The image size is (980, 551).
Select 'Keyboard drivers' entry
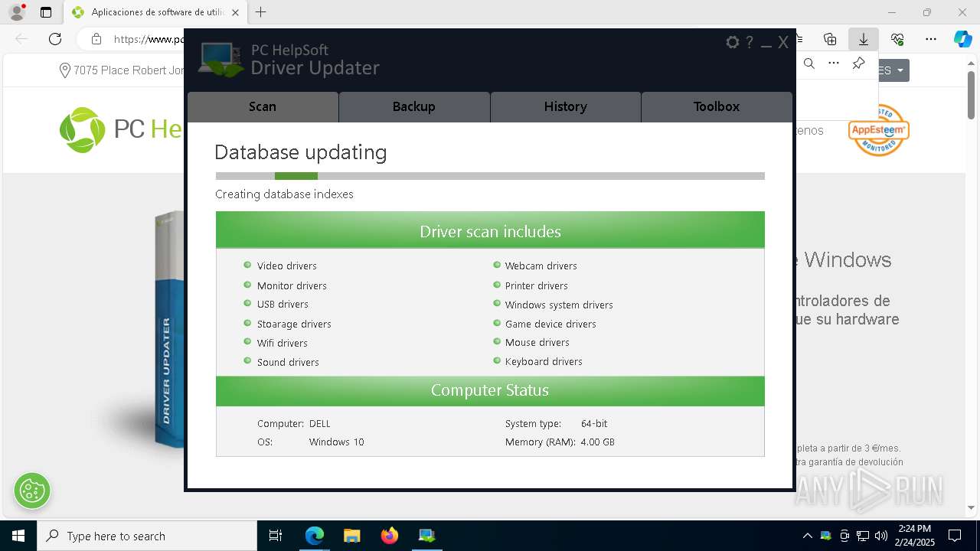tap(544, 361)
